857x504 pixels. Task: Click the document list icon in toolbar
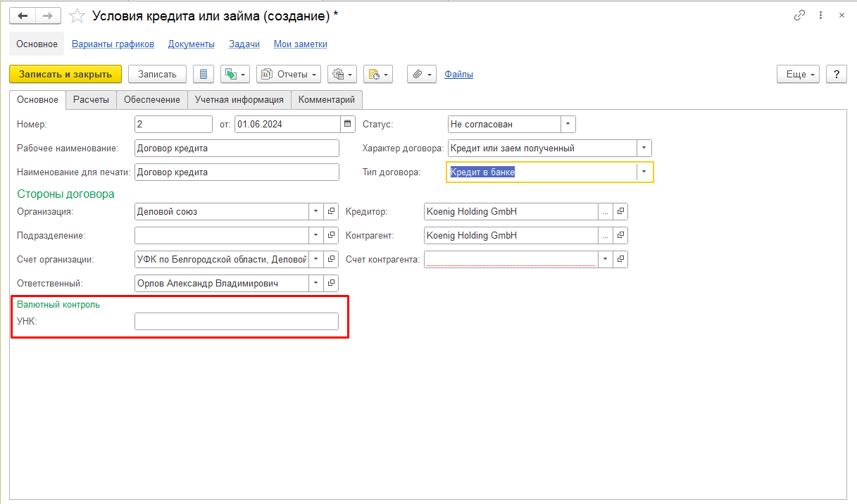(204, 74)
